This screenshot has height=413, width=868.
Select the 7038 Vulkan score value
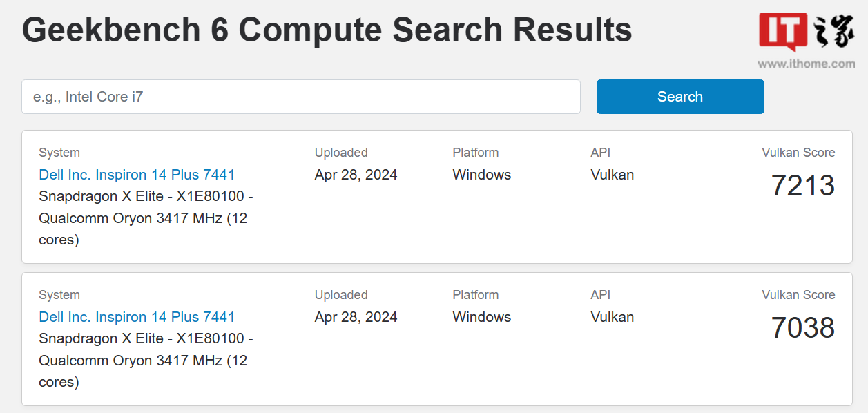802,328
